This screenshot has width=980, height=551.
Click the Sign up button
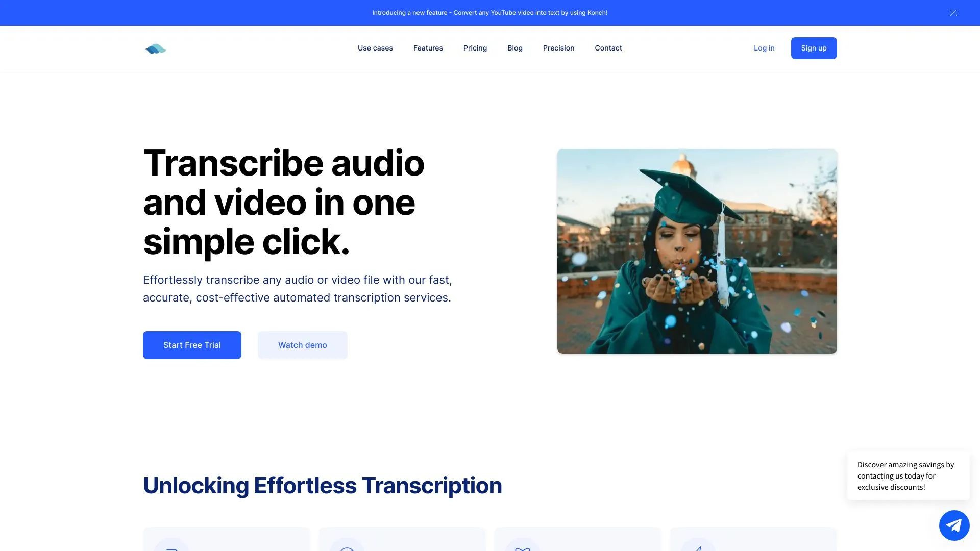click(814, 48)
